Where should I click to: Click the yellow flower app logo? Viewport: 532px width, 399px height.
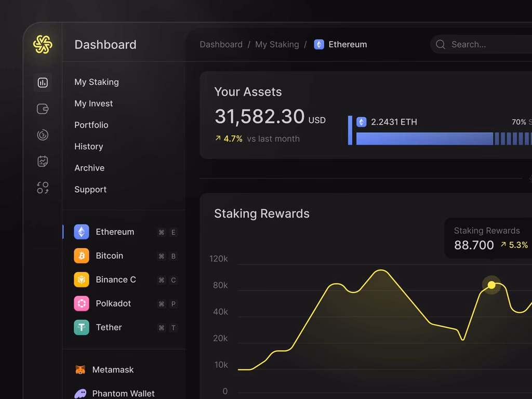pyautogui.click(x=43, y=45)
